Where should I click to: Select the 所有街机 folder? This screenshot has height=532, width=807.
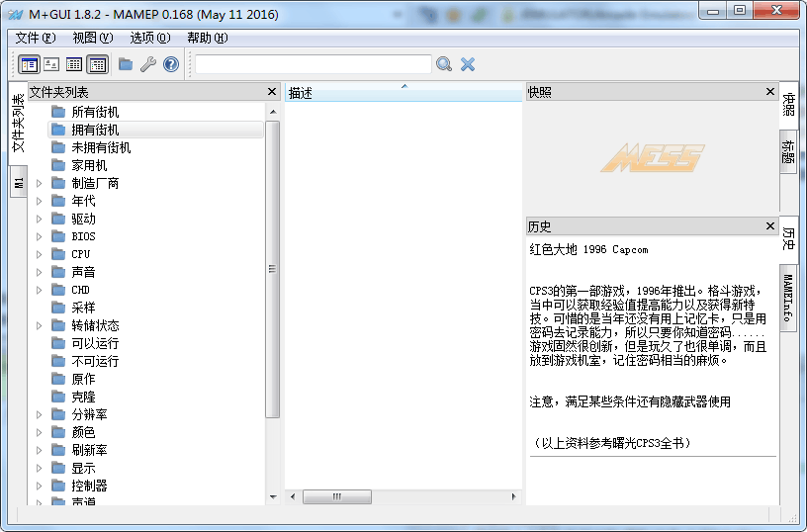pos(95,112)
